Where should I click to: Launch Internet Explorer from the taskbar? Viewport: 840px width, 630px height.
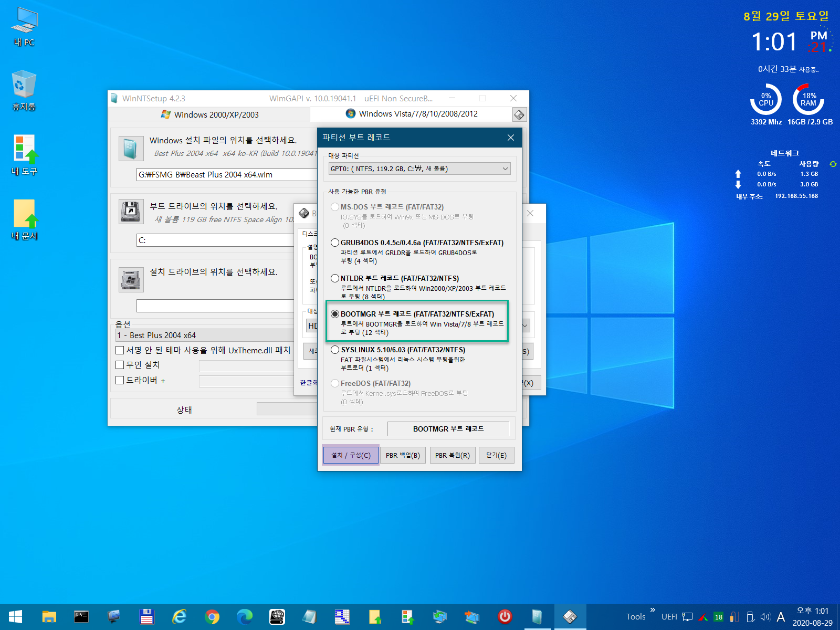(180, 616)
